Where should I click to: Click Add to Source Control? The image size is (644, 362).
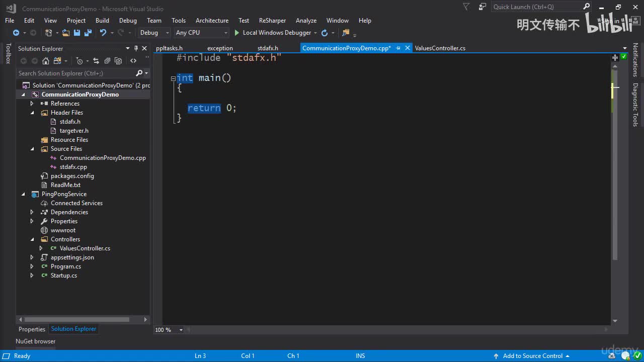532,356
